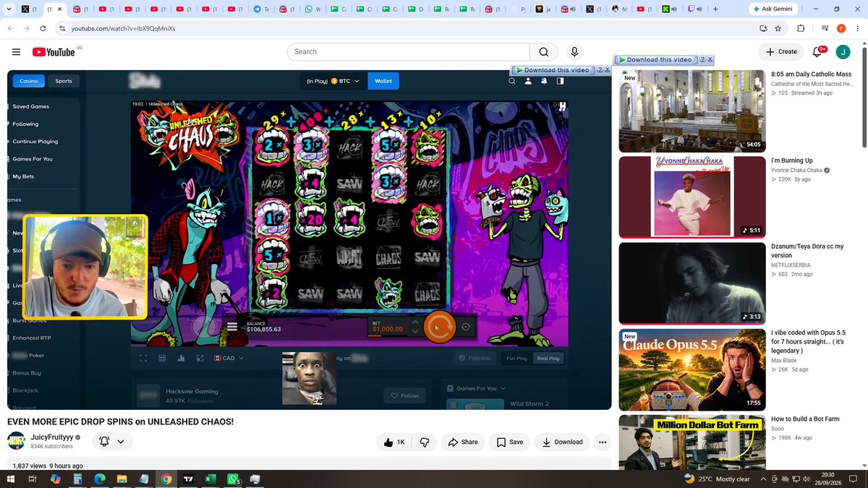868x488 pixels.
Task: Select Real Play mode
Action: [x=548, y=358]
